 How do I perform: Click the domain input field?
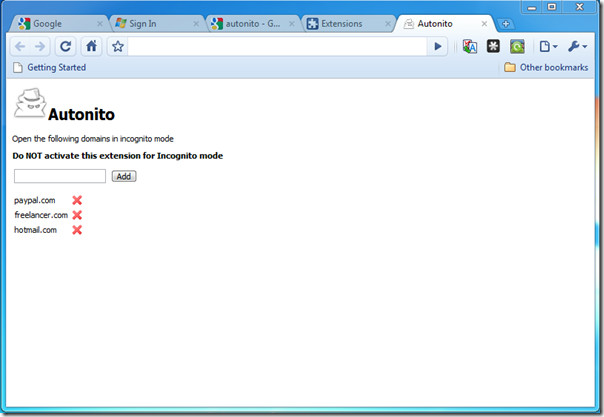point(60,176)
